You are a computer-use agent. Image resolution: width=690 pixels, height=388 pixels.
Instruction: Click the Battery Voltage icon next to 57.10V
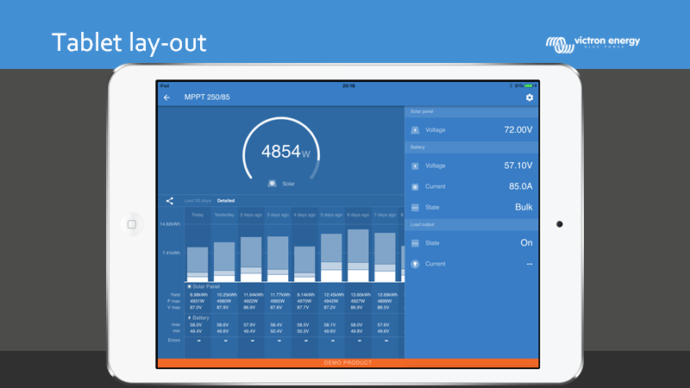[x=415, y=166]
